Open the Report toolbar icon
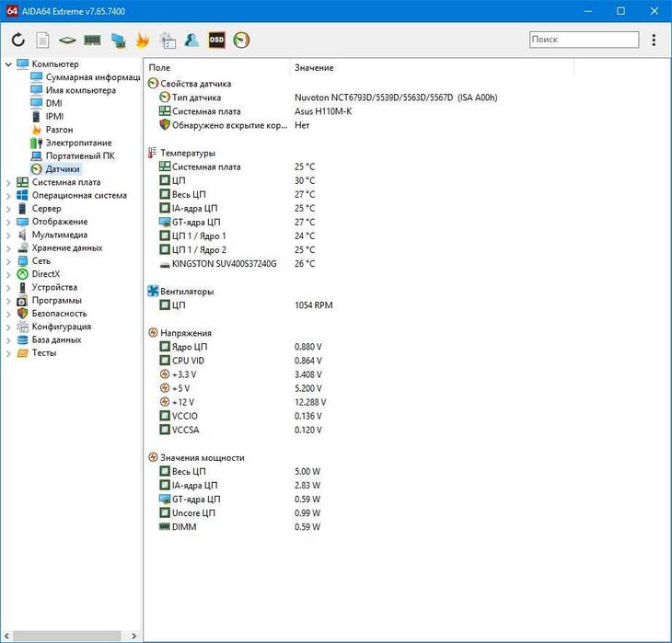672x643 pixels. tap(42, 40)
